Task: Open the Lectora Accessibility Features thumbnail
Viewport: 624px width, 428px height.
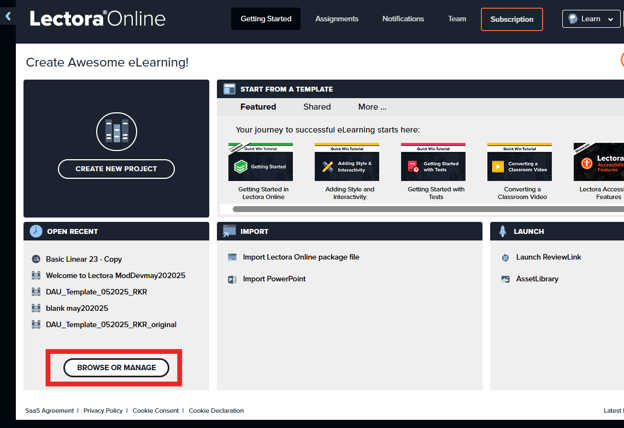Action: click(599, 162)
